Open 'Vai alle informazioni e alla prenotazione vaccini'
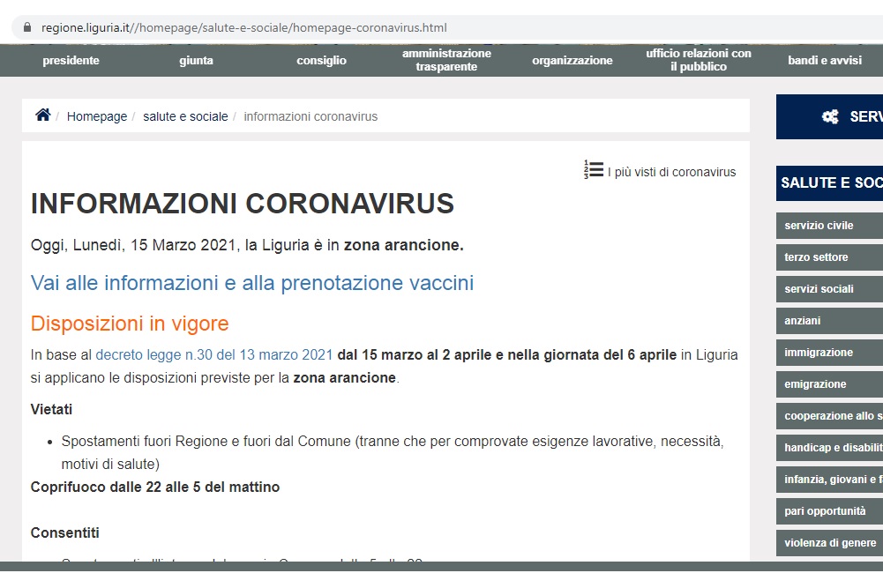This screenshot has width=883, height=588. pyautogui.click(x=251, y=282)
